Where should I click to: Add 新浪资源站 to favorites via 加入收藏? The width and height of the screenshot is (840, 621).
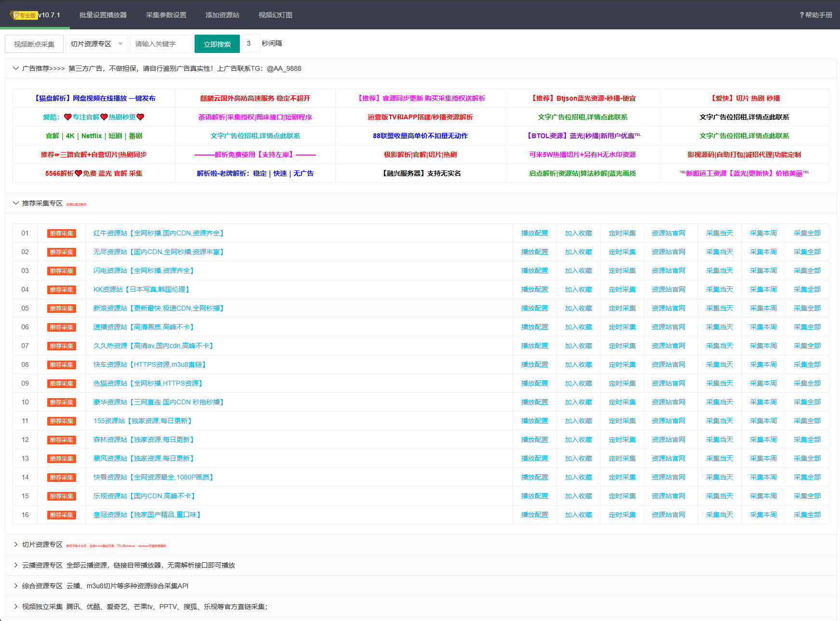pyautogui.click(x=578, y=308)
